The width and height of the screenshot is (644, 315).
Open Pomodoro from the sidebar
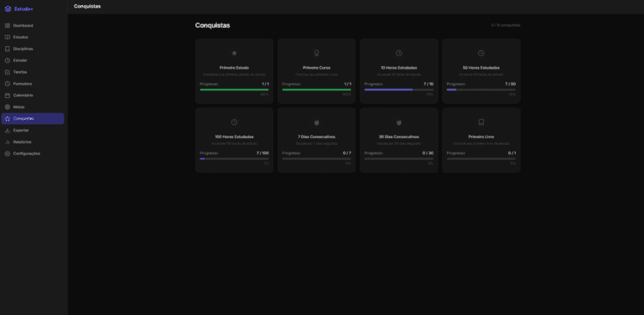(33, 84)
